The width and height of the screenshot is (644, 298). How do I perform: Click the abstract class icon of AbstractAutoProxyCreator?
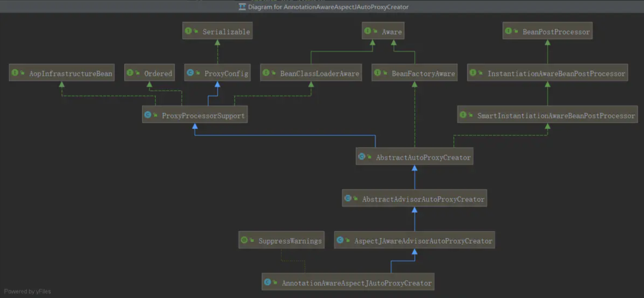362,156
